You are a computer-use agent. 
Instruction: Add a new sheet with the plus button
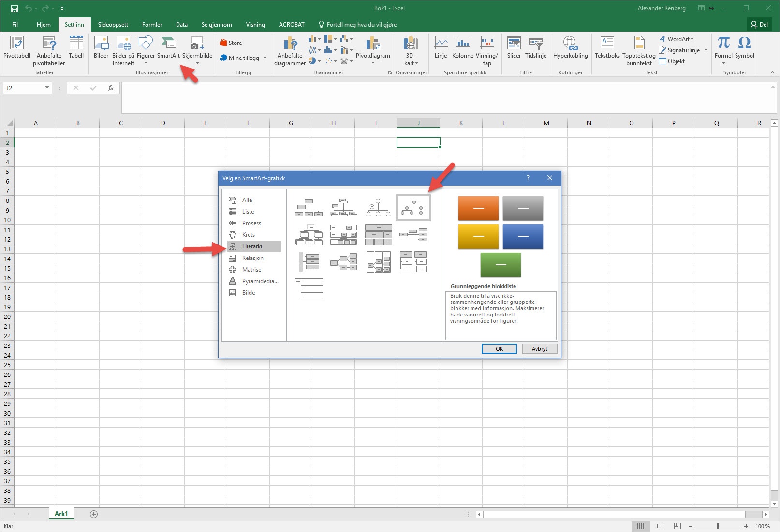[x=94, y=514]
